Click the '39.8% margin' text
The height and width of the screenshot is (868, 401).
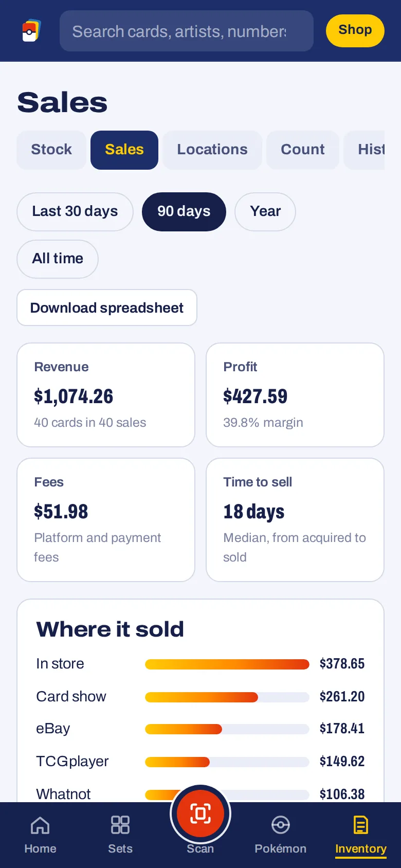pyautogui.click(x=263, y=423)
